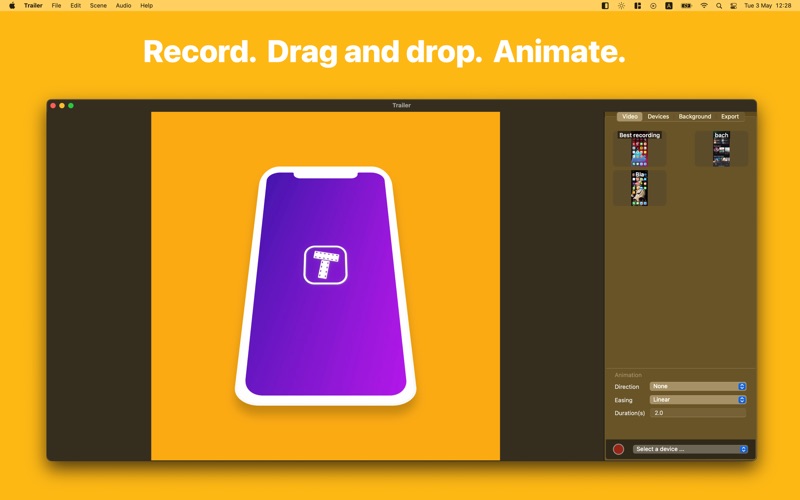Click the sun brightness menu bar icon

point(621,6)
